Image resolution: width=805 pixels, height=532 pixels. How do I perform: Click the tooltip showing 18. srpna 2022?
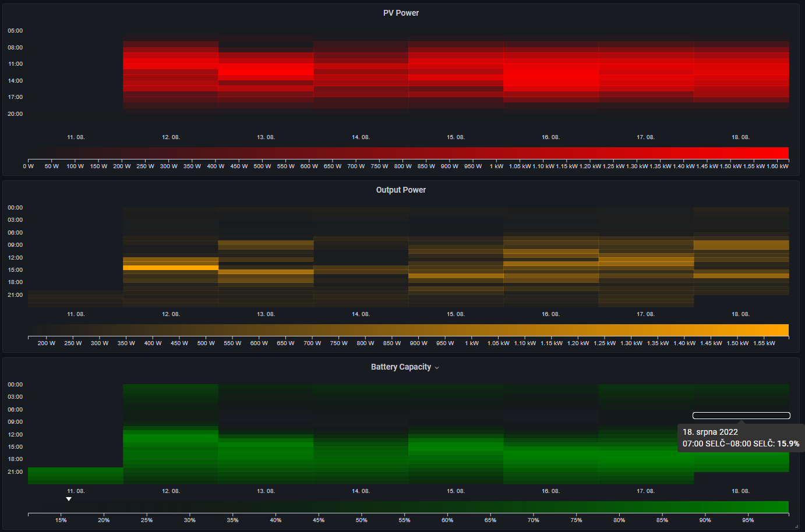point(741,438)
